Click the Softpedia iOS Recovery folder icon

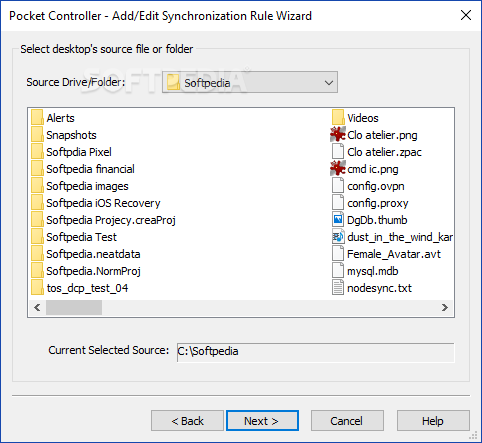tap(37, 203)
